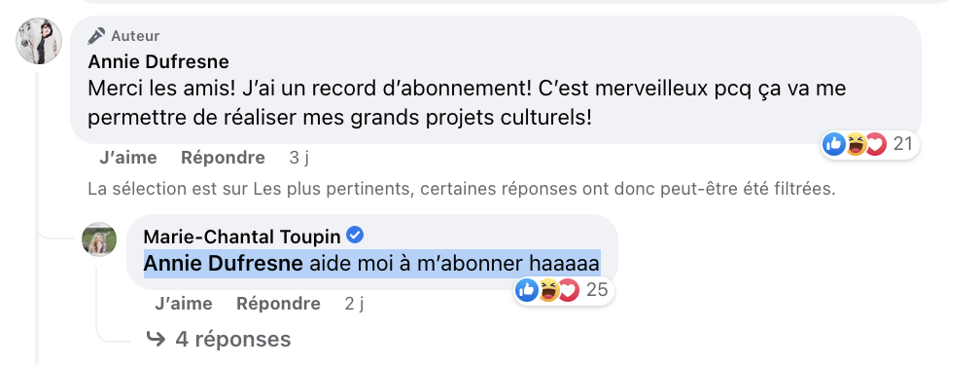Image resolution: width=980 pixels, height=366 pixels.
Task: Click the heart reaction on Annie's comment
Action: pyautogui.click(x=876, y=144)
